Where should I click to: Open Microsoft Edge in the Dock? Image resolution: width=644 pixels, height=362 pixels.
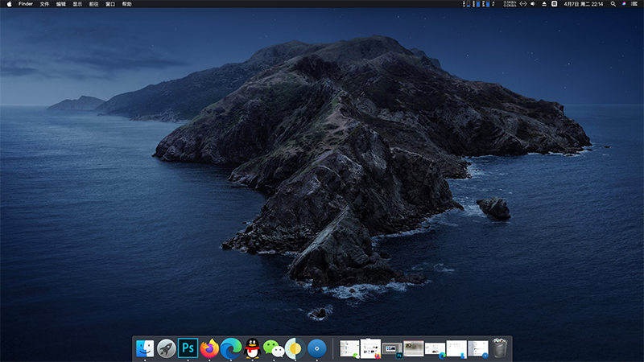pos(232,348)
